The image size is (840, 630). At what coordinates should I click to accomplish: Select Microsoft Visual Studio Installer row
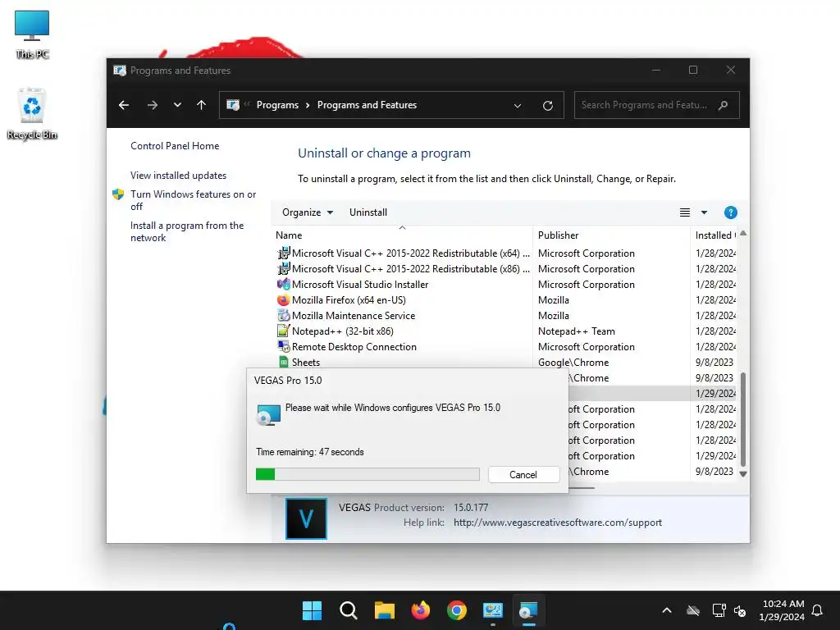360,285
